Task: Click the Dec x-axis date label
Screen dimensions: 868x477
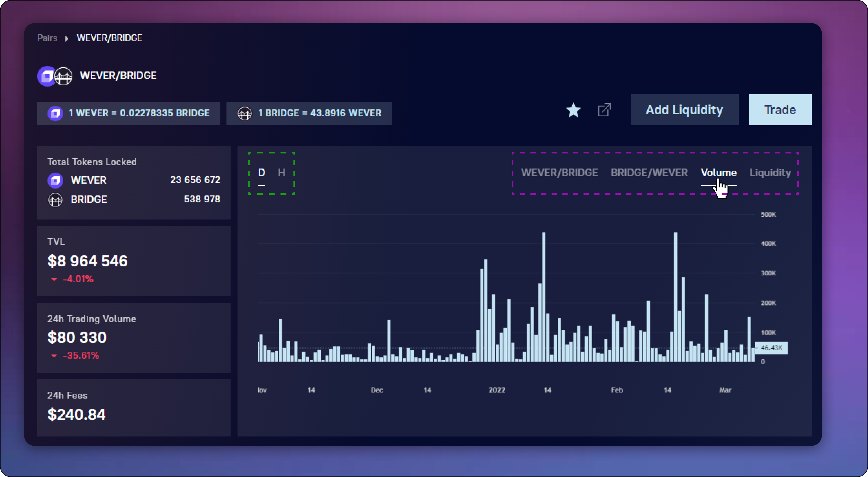Action: pos(377,390)
